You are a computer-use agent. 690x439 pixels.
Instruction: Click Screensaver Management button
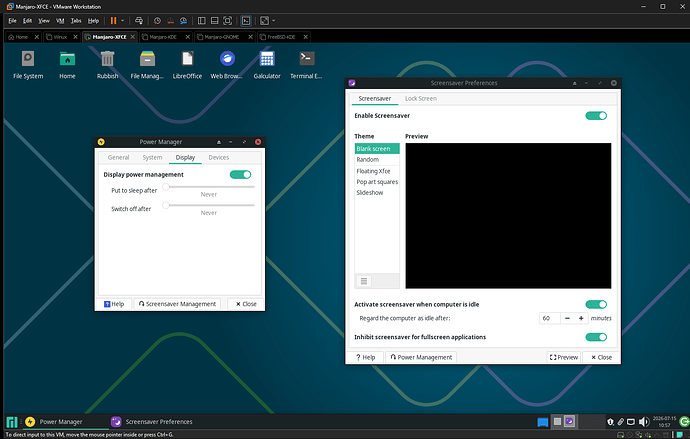(177, 304)
